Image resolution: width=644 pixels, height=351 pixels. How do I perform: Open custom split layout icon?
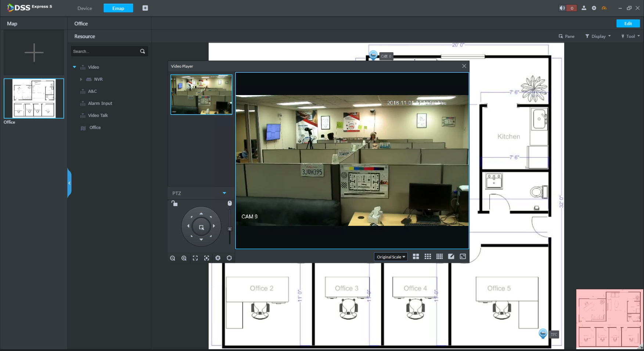pyautogui.click(x=451, y=257)
